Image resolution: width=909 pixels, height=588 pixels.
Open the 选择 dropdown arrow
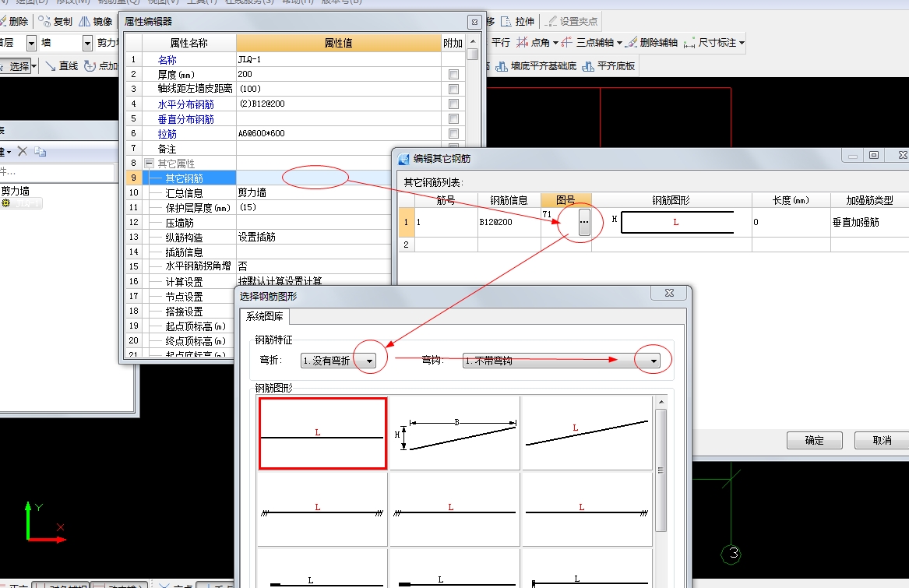tap(34, 66)
